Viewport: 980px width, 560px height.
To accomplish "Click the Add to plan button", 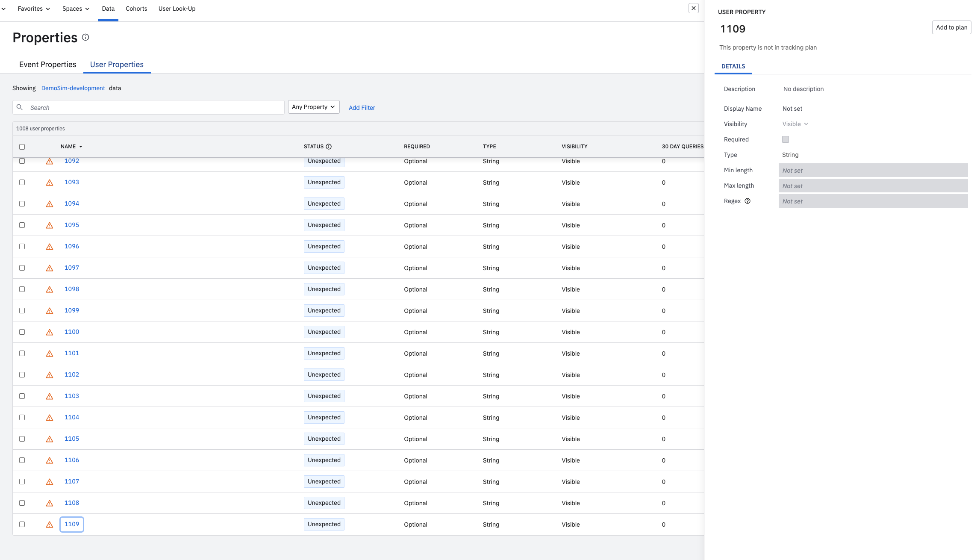I will (951, 27).
